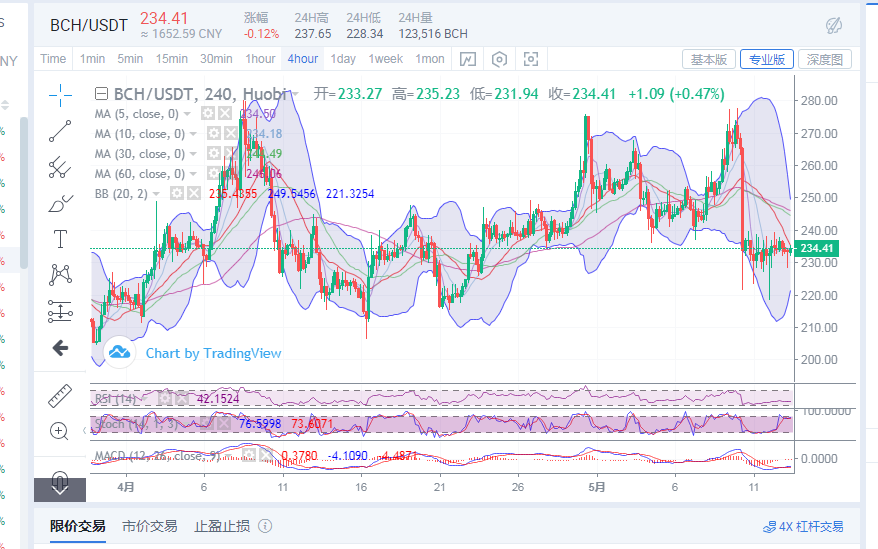Expand RSI (14) dropdown arrow

(144, 398)
